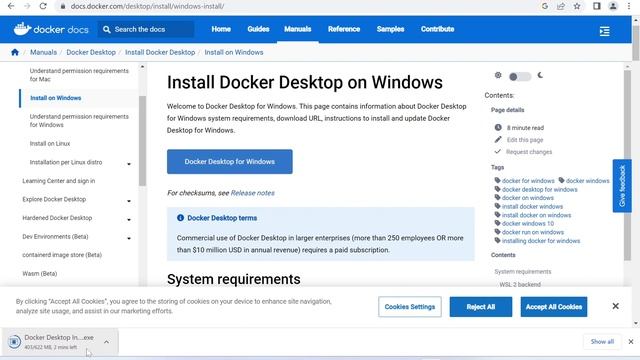The image size is (640, 360).
Task: Open the Reference nav item
Action: [x=344, y=29]
